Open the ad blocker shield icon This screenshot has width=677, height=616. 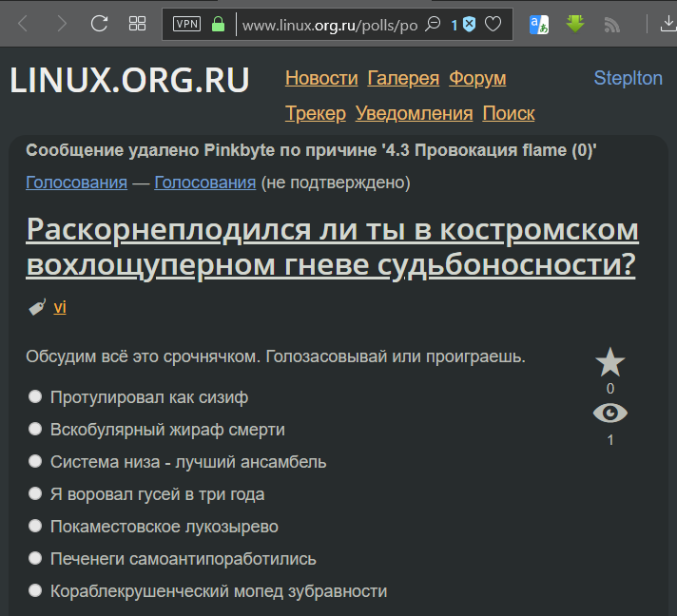470,24
